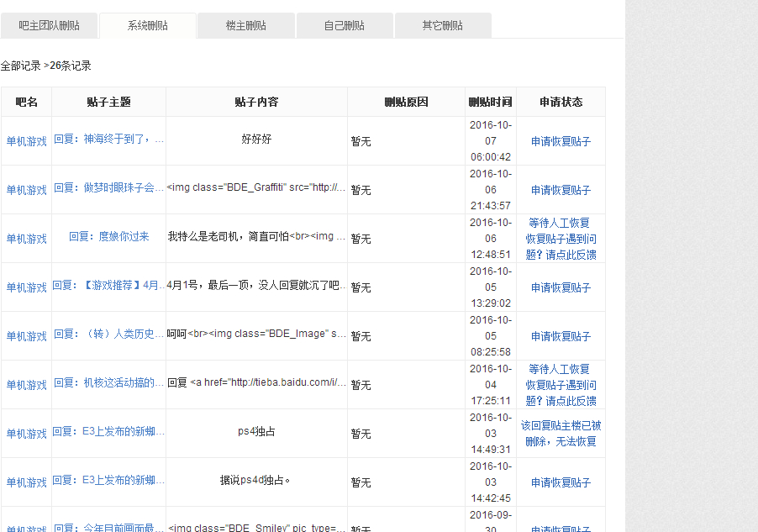
Task: Click 申请恢复贴子 for the 21:43:57 record
Action: [x=561, y=190]
